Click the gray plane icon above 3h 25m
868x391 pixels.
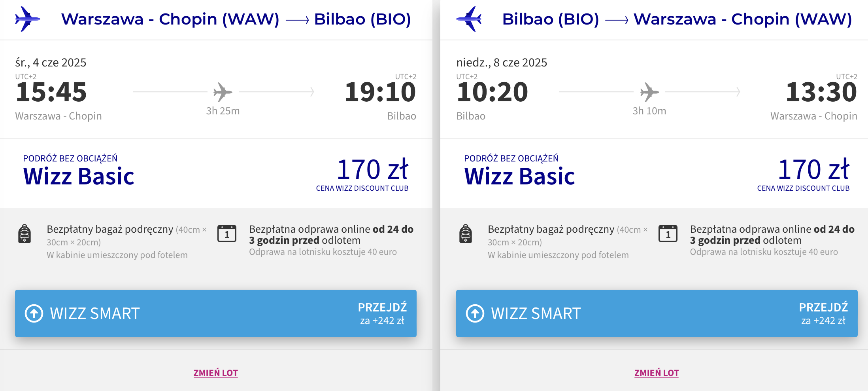pyautogui.click(x=223, y=92)
